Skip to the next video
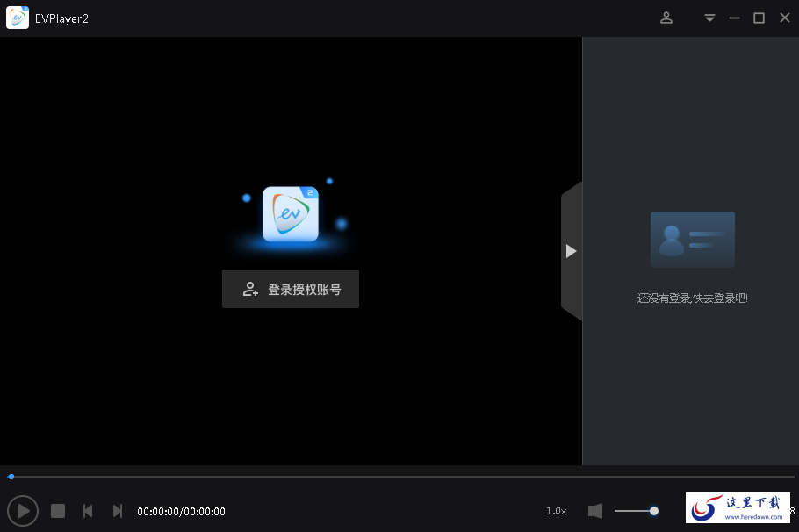The height and width of the screenshot is (532, 799). point(117,511)
